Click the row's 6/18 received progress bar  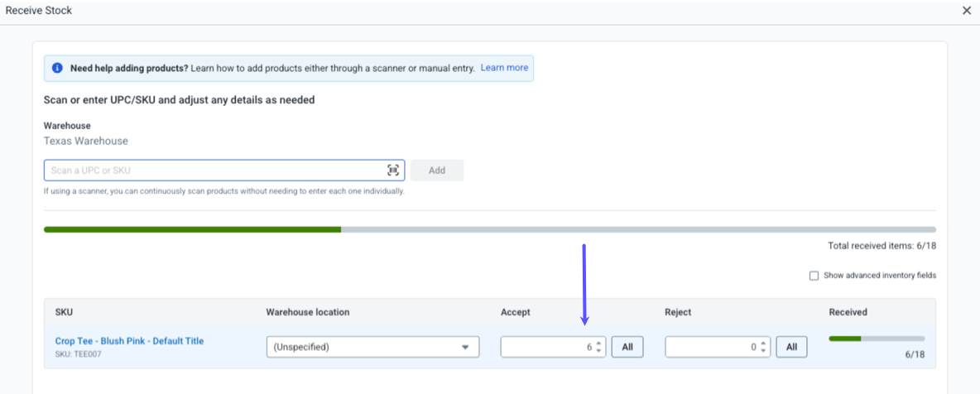[877, 339]
